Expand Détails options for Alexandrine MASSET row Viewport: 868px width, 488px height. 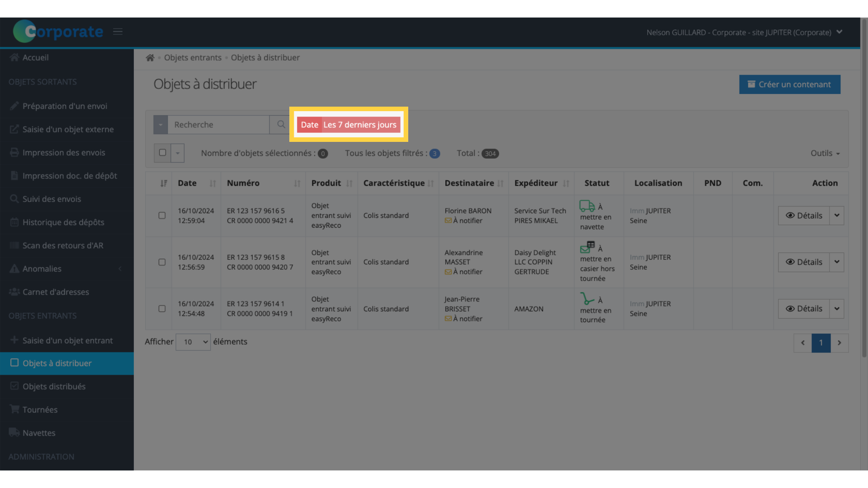pyautogui.click(x=837, y=262)
